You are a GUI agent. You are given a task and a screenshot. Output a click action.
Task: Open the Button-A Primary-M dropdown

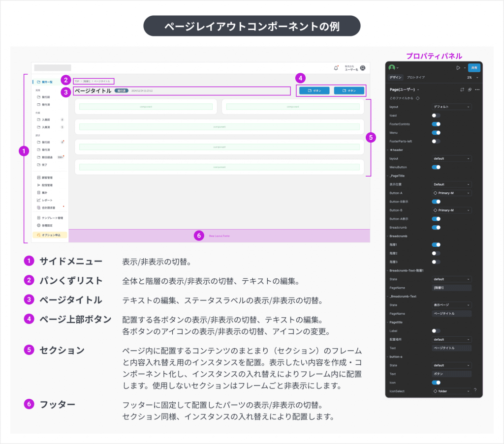click(x=452, y=193)
